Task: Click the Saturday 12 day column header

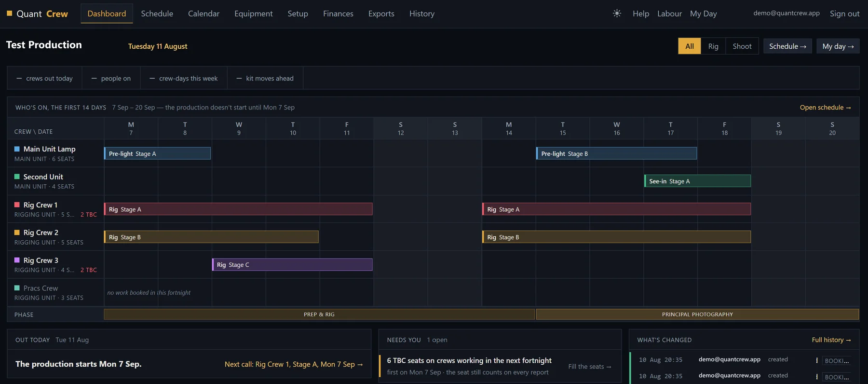Action: point(401,128)
